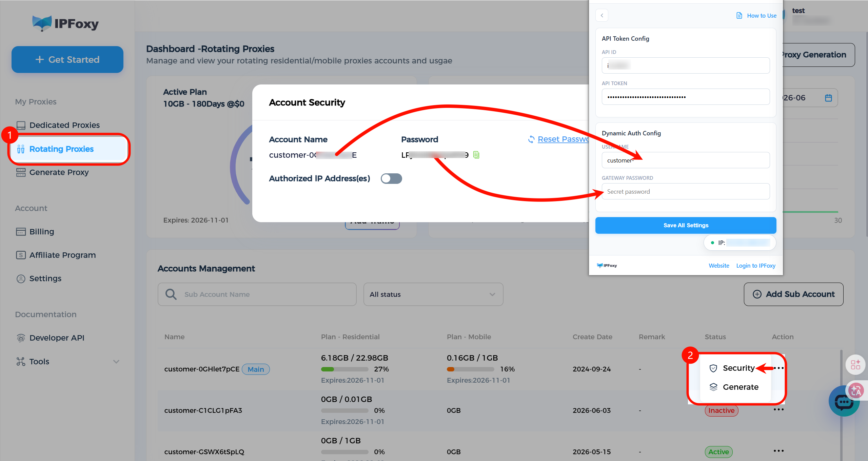868x461 pixels.
Task: Open live chat support bubble
Action: click(x=843, y=402)
